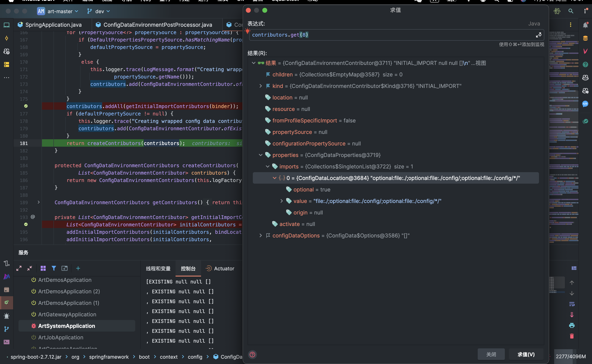Click the clear console trash icon

click(572, 336)
